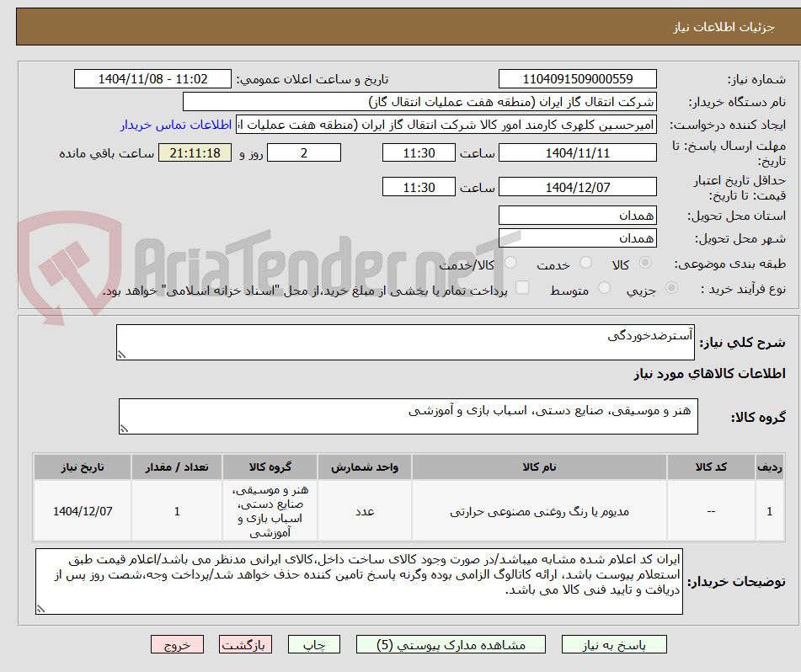
Task: Click the طبقه بندی موضوعی label
Action: click(730, 264)
